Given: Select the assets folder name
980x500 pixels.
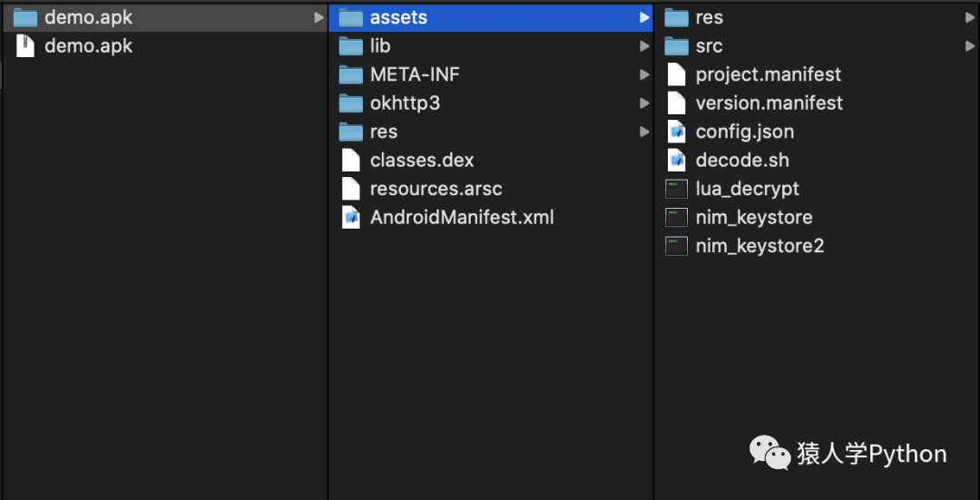Looking at the screenshot, I should (398, 17).
